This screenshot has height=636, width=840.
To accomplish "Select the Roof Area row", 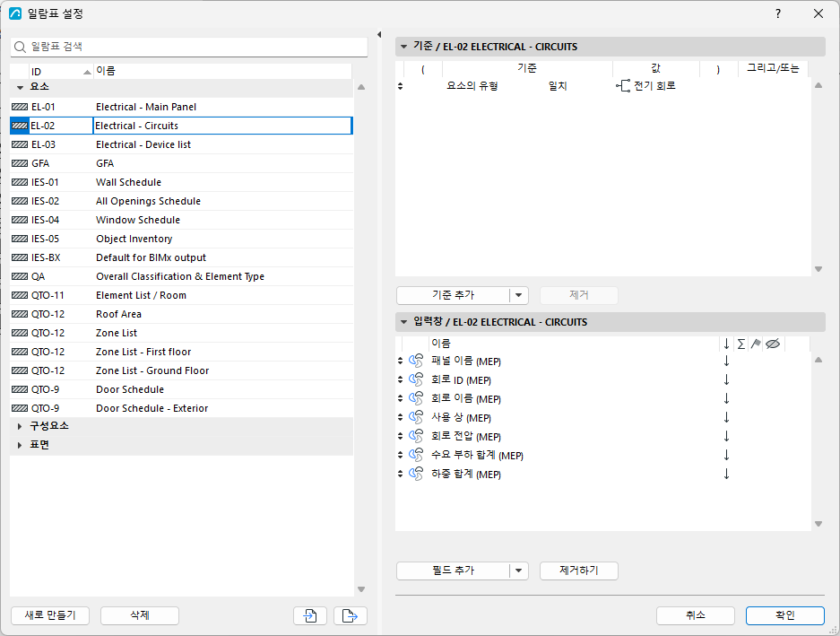I will click(x=182, y=314).
